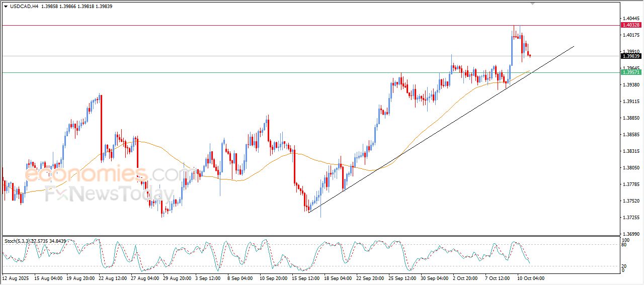Click the 12 Aug 2025 date label
This screenshot has width=644, height=285.
16,278
